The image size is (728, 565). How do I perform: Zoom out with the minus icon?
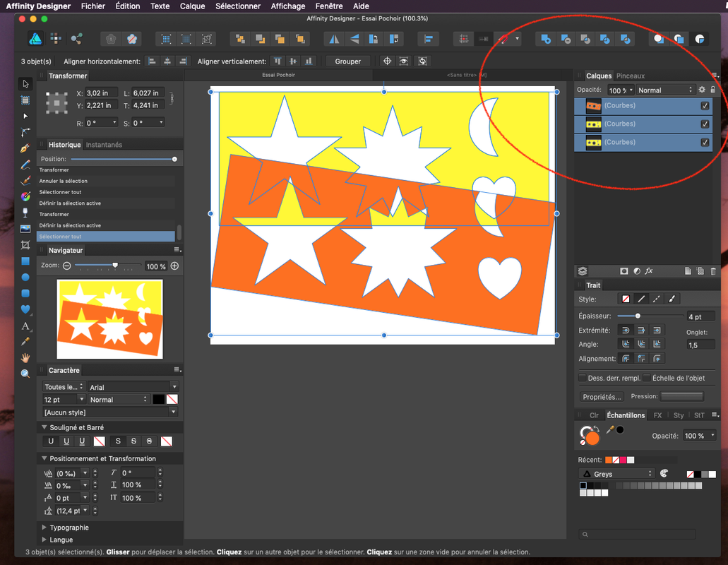click(x=67, y=266)
